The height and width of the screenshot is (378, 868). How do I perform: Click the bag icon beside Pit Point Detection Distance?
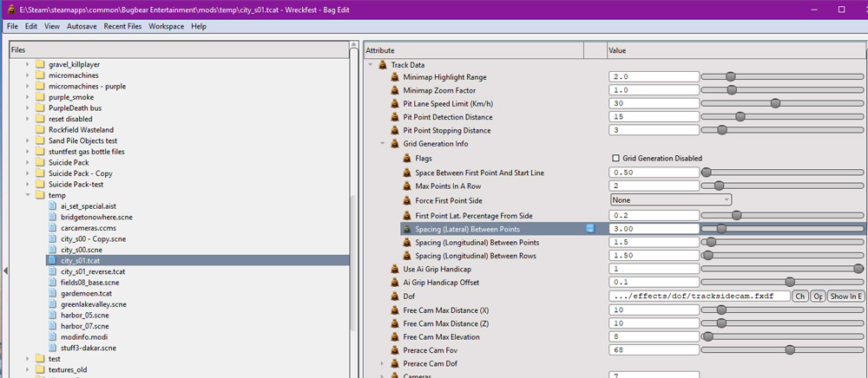395,116
